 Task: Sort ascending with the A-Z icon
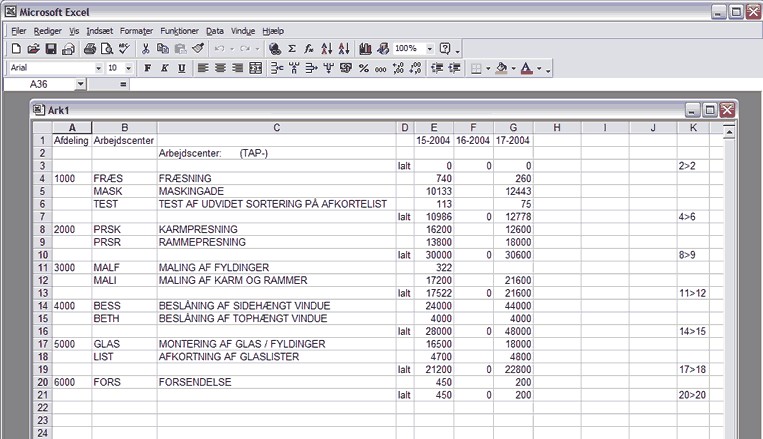pos(327,48)
